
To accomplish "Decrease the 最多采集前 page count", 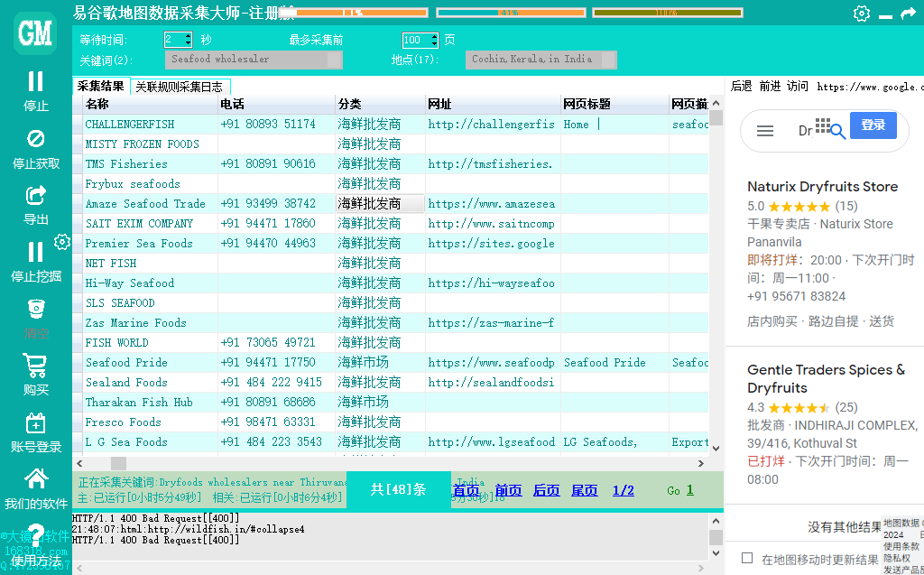I will click(435, 43).
